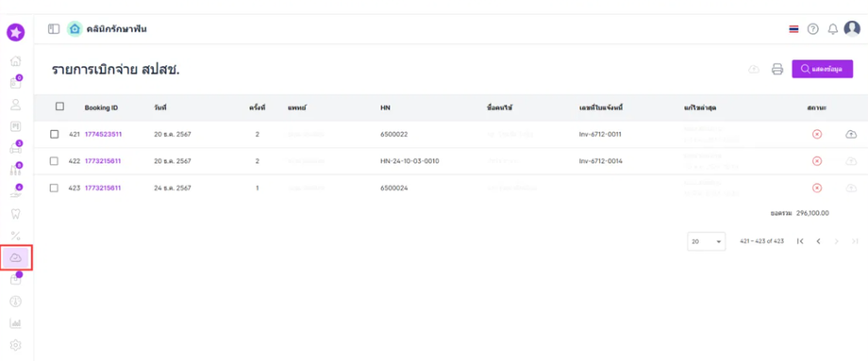
Task: Select the highlighted cloud sidebar icon
Action: click(16, 257)
